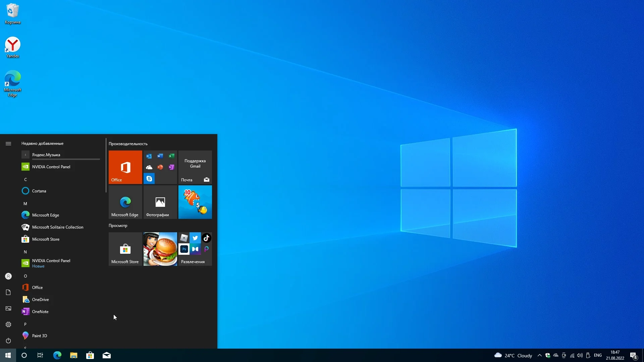Viewport: 644px width, 362px height.
Task: Launch Microsoft Solitaire Collection from app list
Action: click(57, 227)
